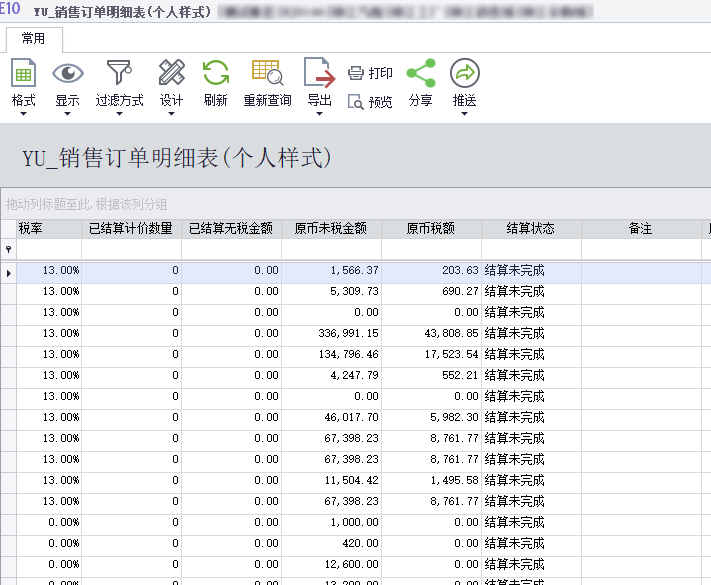Click row header of 336,991.15 row
The height and width of the screenshot is (585, 711).
pyautogui.click(x=9, y=334)
